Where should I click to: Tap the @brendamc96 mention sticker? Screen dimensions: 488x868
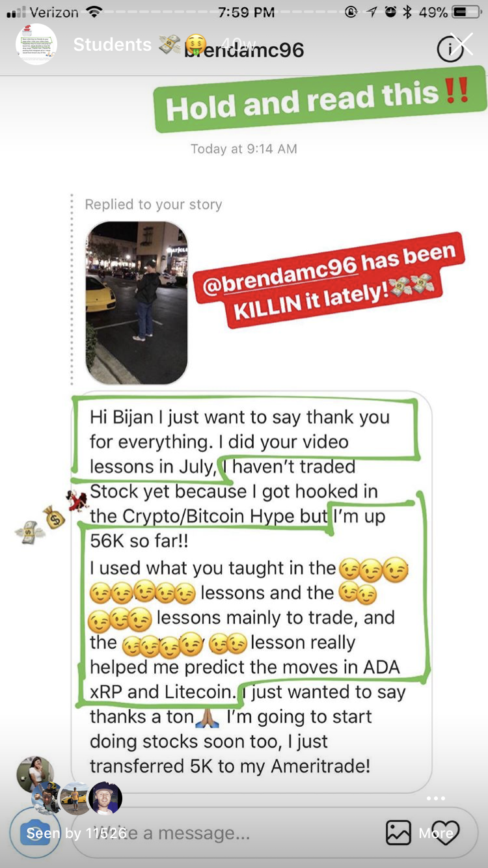(x=330, y=282)
